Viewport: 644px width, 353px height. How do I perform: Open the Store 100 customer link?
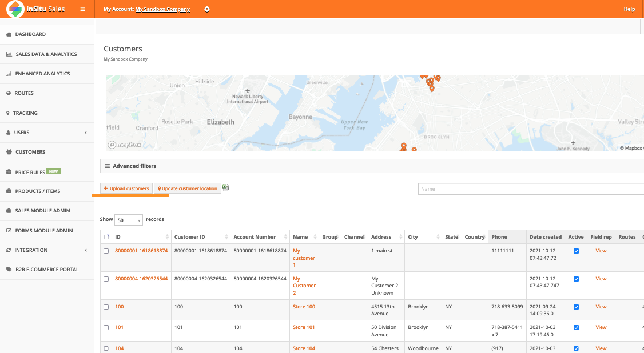304,307
